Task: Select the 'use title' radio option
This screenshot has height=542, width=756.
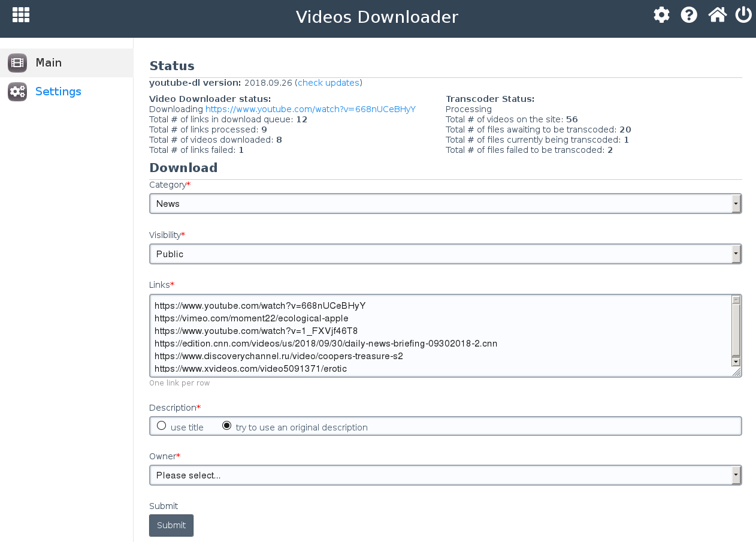Action: [161, 426]
